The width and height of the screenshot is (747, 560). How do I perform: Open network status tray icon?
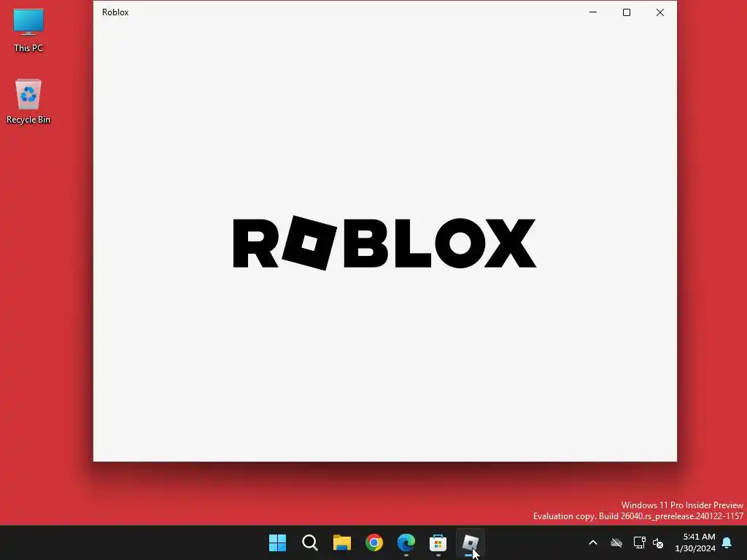coord(639,542)
